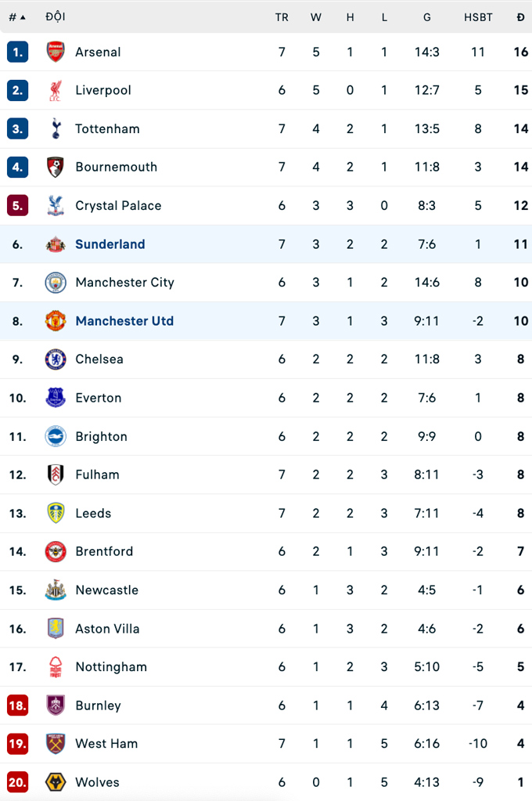Click the Wolves club crest icon

(56, 782)
